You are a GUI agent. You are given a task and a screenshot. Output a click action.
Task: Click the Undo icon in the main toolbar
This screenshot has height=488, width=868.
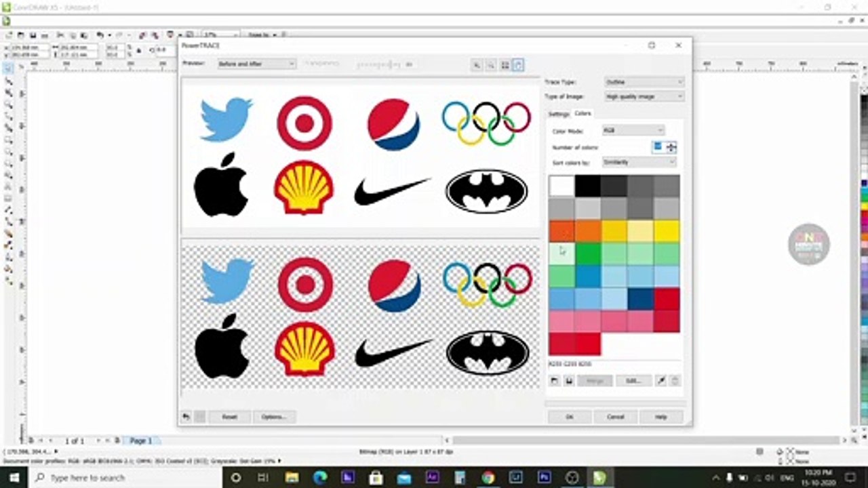[100, 35]
